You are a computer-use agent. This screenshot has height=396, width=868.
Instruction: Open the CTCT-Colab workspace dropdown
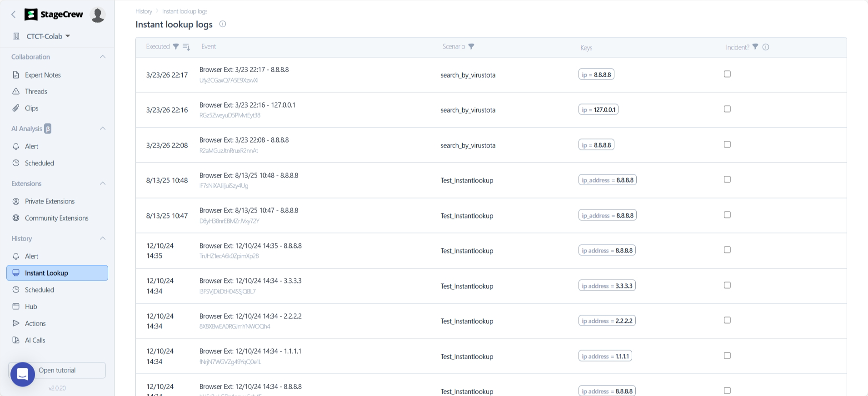coord(48,36)
